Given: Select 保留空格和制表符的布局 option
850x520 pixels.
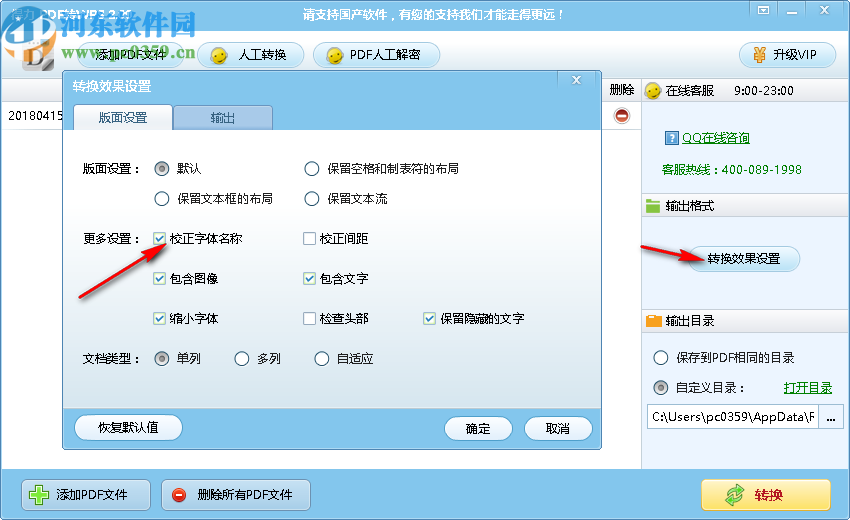Looking at the screenshot, I should pos(312,169).
